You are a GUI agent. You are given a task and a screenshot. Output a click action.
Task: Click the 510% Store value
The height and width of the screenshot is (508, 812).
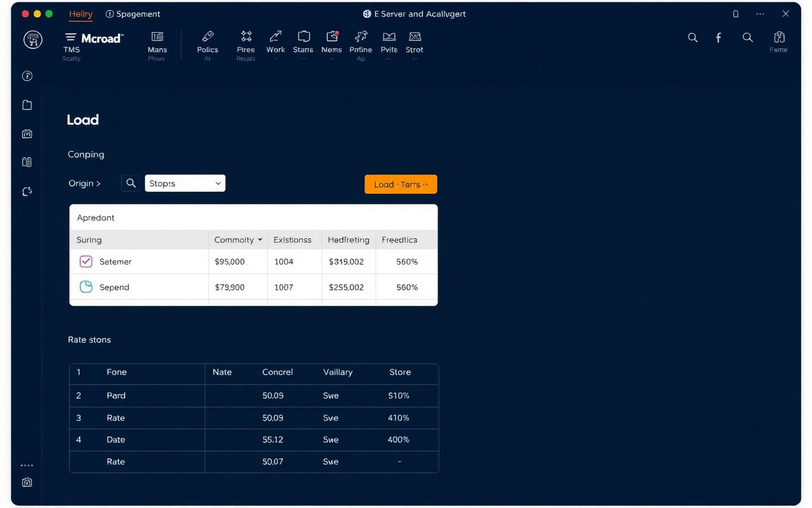point(398,395)
